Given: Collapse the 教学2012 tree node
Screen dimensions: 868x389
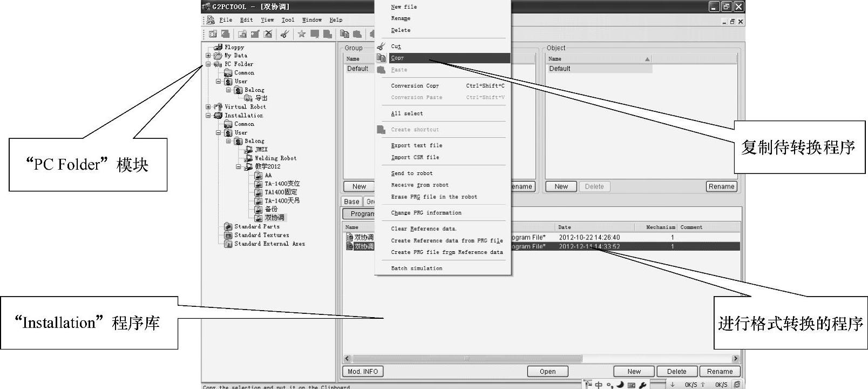Looking at the screenshot, I should [x=239, y=166].
